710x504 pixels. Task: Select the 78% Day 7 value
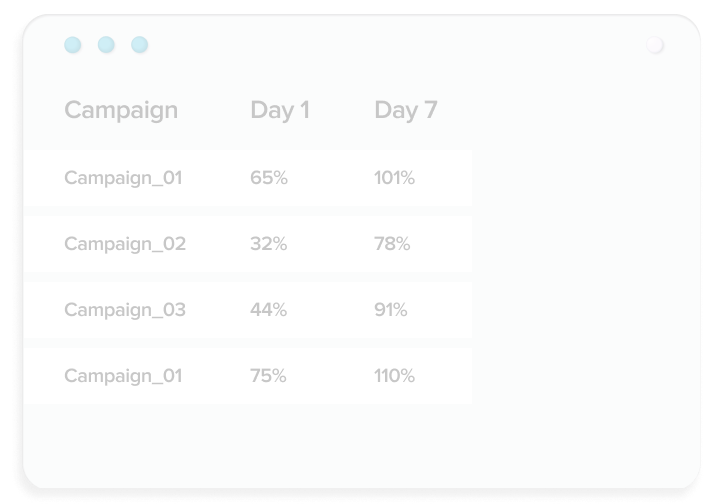(x=392, y=244)
